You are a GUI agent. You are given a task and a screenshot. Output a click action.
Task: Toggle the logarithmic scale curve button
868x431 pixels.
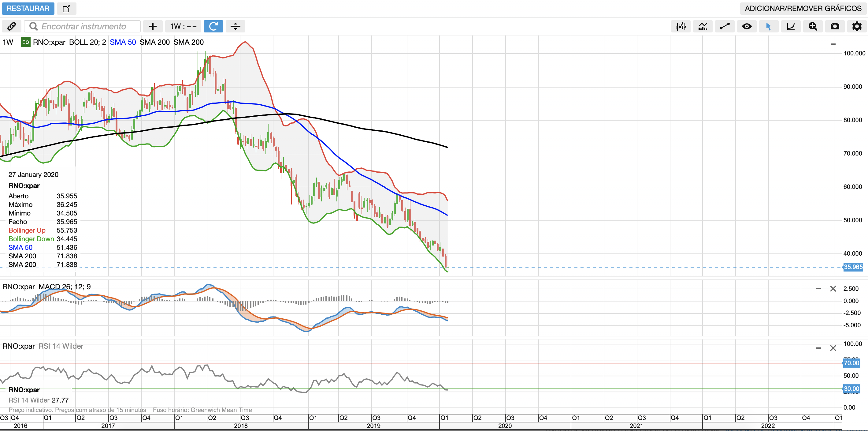tap(791, 26)
